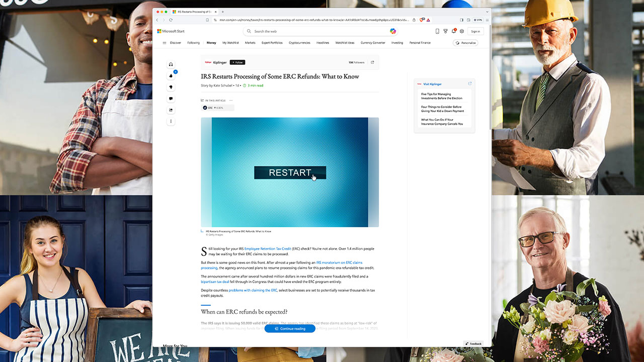Open the MSN hamburger navigation menu
This screenshot has width=644, height=362.
pos(164,43)
